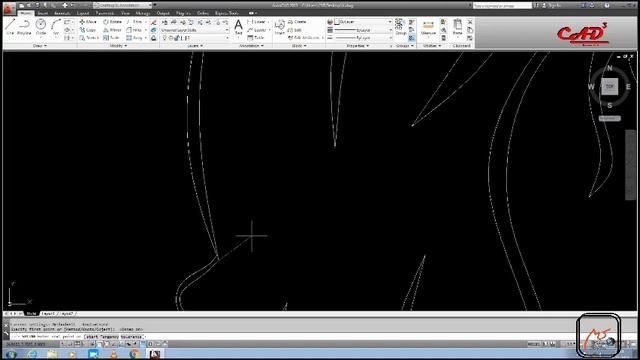Screen dimensions: 640x360
Task: Select the Arc tool
Action: (x=56, y=27)
